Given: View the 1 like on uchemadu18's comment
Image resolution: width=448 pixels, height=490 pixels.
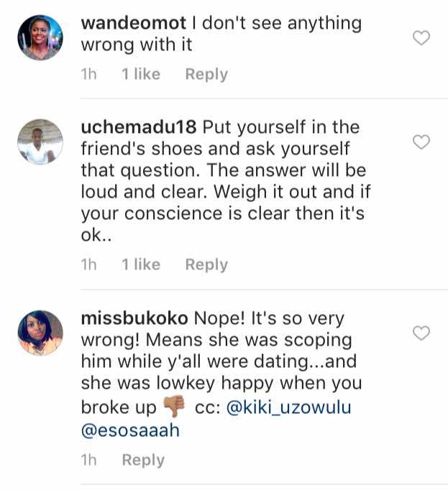Looking at the screenshot, I should coord(141,264).
